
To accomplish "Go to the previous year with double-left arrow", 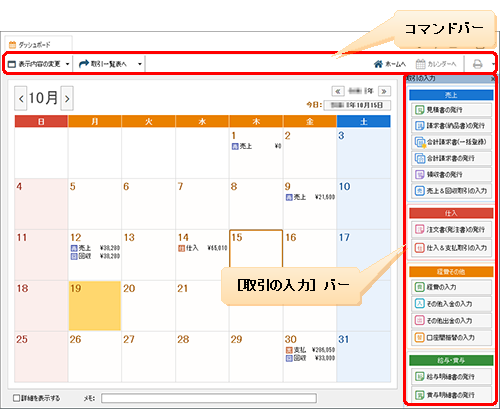I will pos(338,91).
